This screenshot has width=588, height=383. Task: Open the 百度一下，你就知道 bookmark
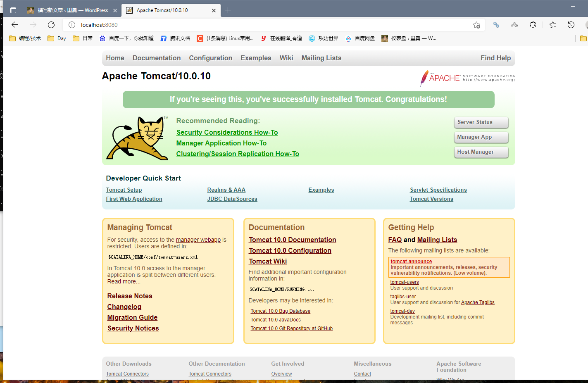point(126,38)
